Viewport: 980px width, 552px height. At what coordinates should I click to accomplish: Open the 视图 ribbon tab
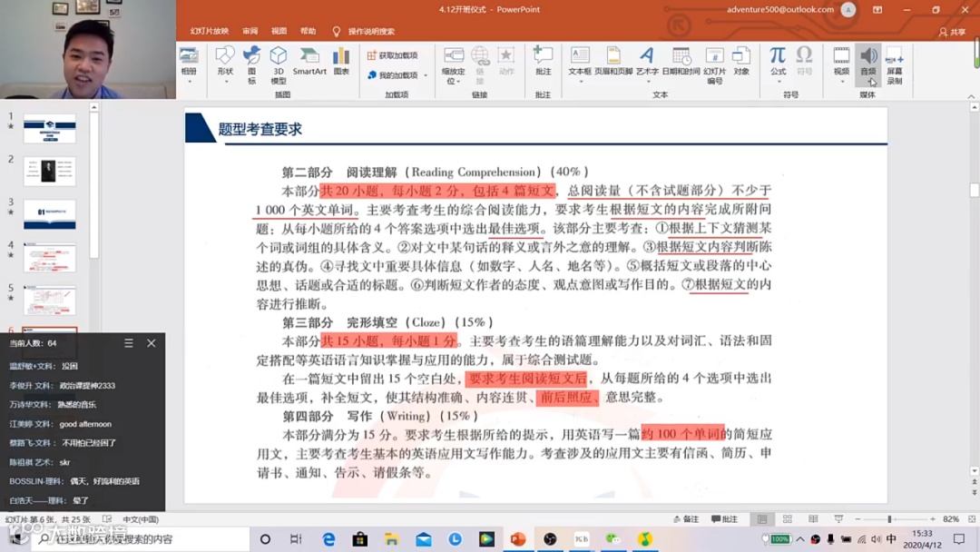(x=278, y=30)
